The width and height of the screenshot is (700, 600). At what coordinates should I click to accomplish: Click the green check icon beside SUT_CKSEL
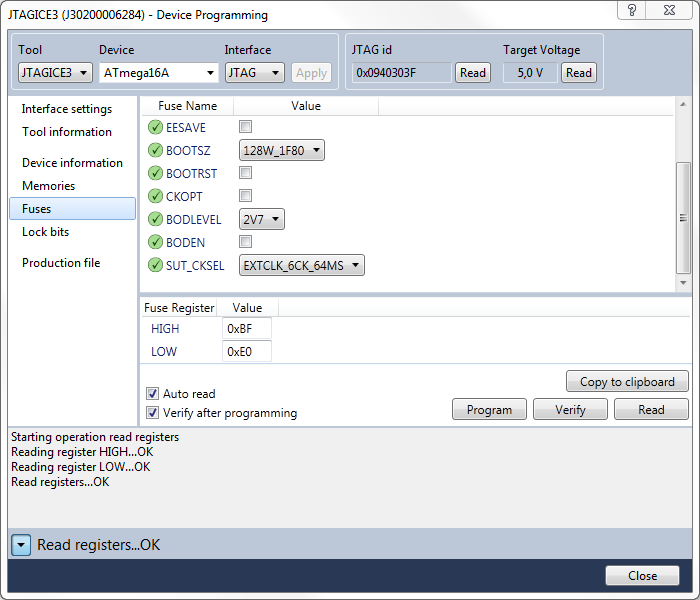pyautogui.click(x=155, y=265)
